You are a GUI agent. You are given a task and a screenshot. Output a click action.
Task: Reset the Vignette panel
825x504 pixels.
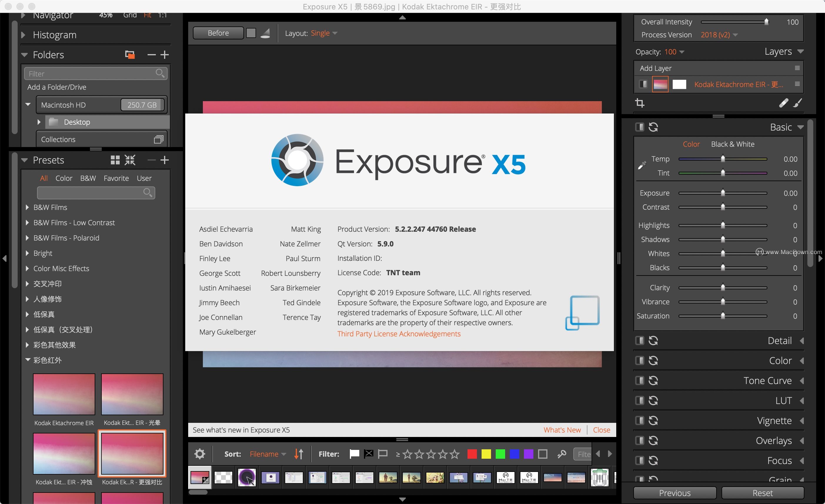[x=653, y=420]
